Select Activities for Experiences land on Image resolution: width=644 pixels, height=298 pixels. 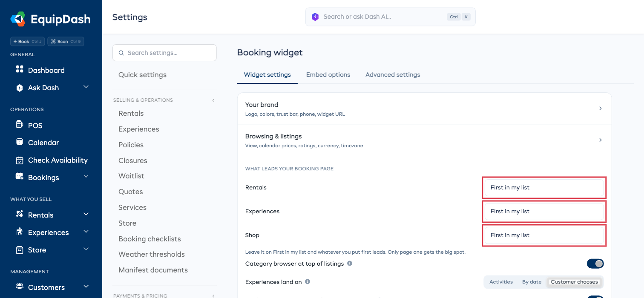[x=501, y=282]
